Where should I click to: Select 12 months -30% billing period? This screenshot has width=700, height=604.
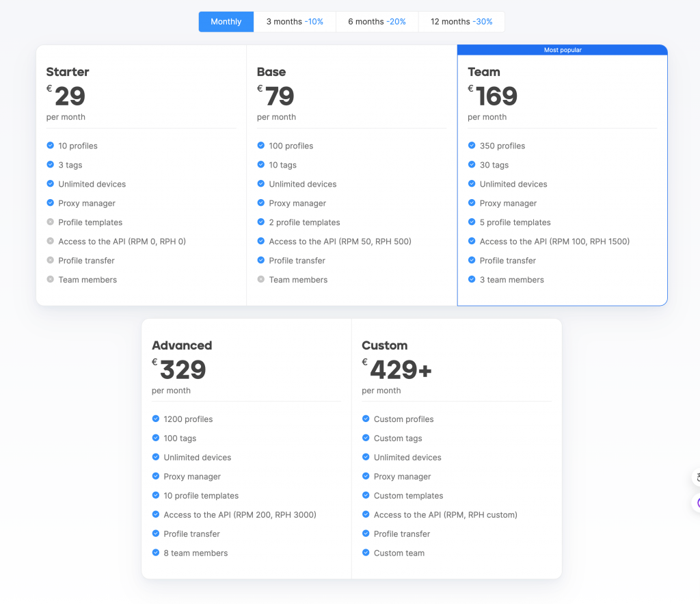click(x=461, y=21)
